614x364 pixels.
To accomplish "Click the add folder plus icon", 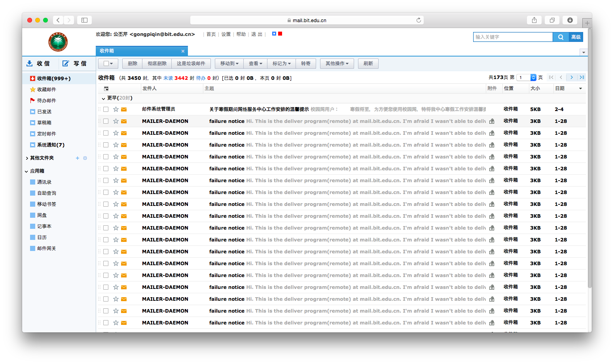I will click(78, 158).
